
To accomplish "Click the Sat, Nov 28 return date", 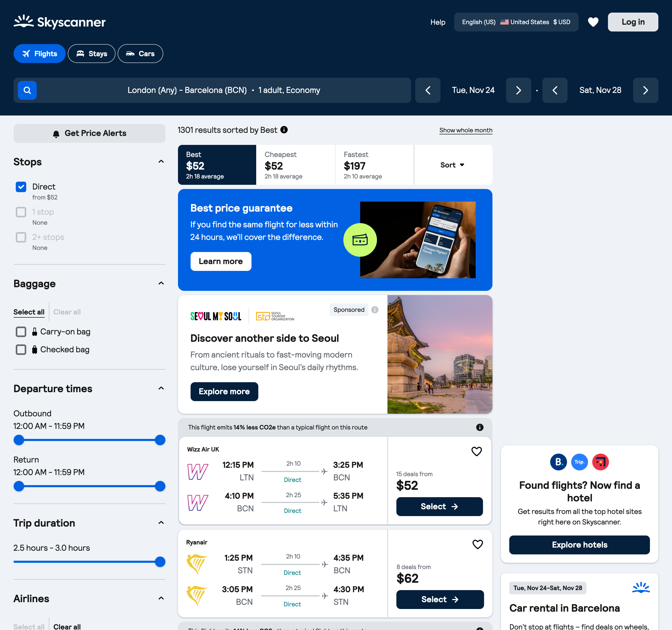I will tap(600, 90).
